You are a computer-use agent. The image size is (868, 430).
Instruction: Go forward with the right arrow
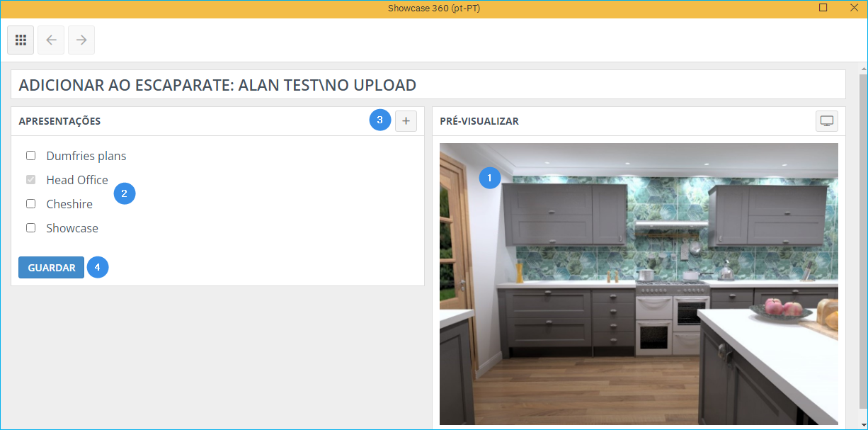click(81, 40)
